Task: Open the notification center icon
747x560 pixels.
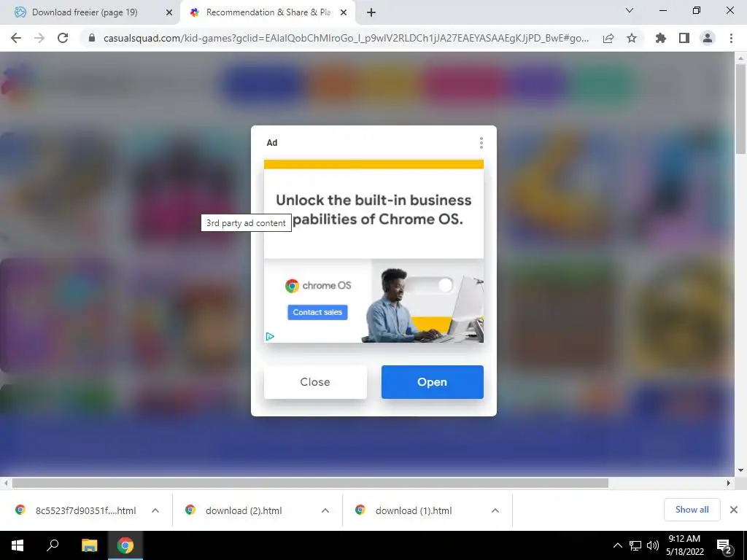Action: pos(724,545)
